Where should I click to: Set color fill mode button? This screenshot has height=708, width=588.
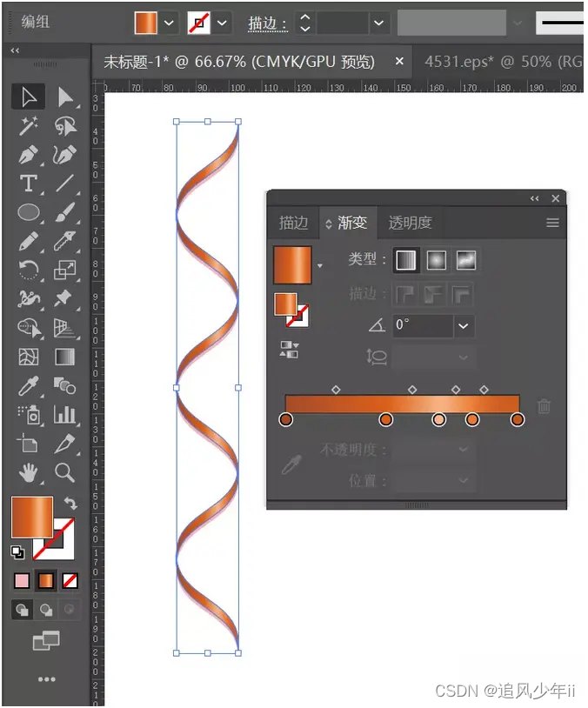click(22, 581)
